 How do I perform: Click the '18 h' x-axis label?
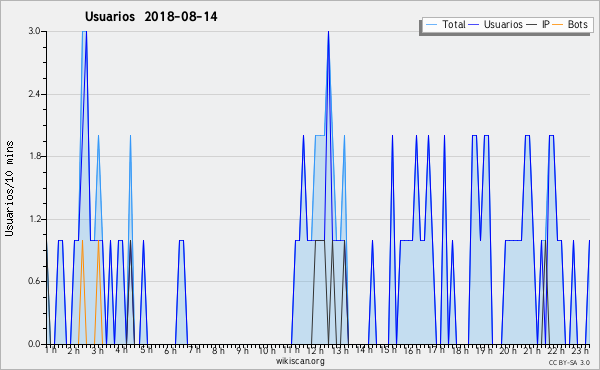tap(460, 350)
